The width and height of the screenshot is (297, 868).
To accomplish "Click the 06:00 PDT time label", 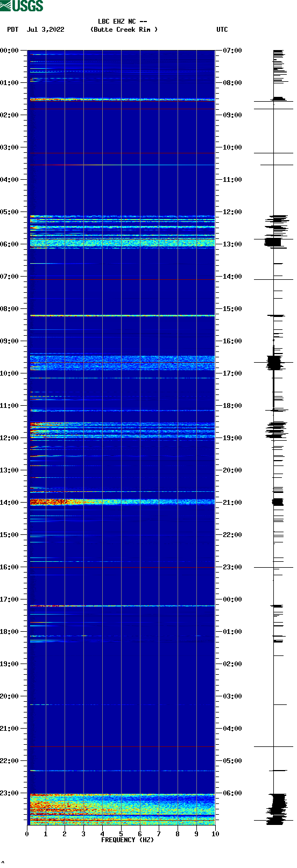I will click(10, 244).
